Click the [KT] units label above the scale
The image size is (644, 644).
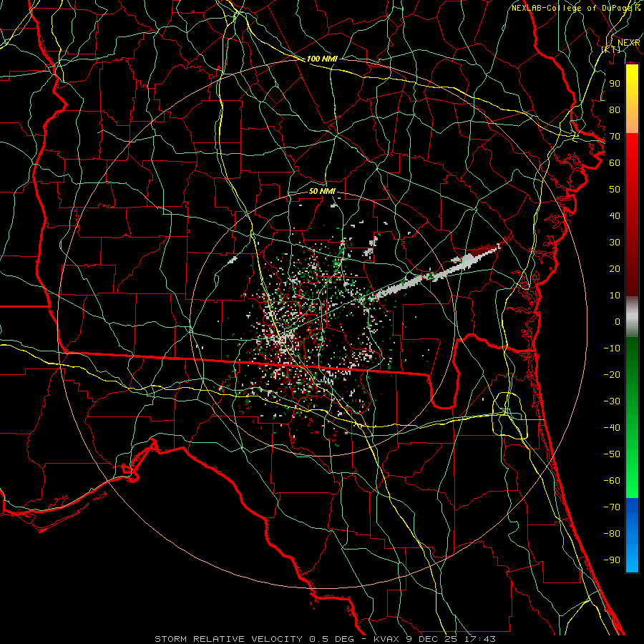click(x=610, y=49)
